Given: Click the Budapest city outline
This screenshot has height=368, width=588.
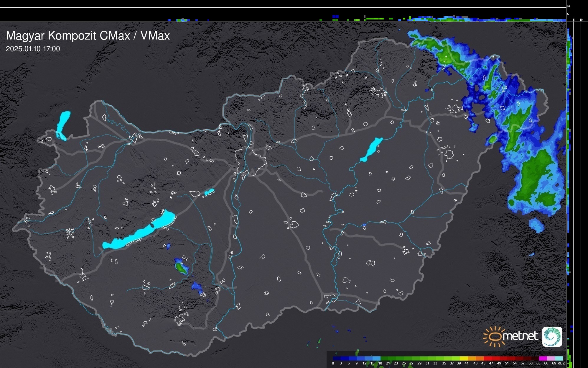Looking at the screenshot, I should coord(251,161).
